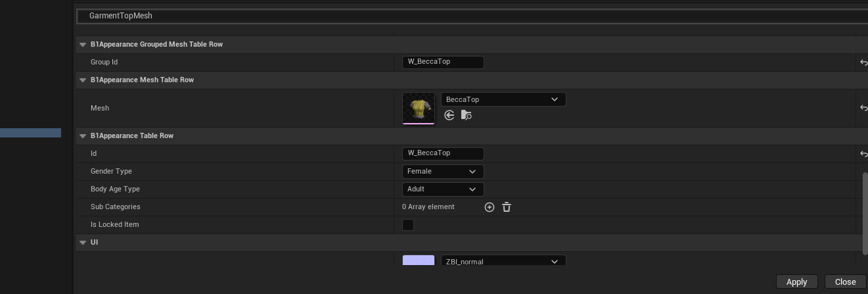868x294 pixels.
Task: Open the ZBI_normal asset dropdown
Action: tap(503, 261)
